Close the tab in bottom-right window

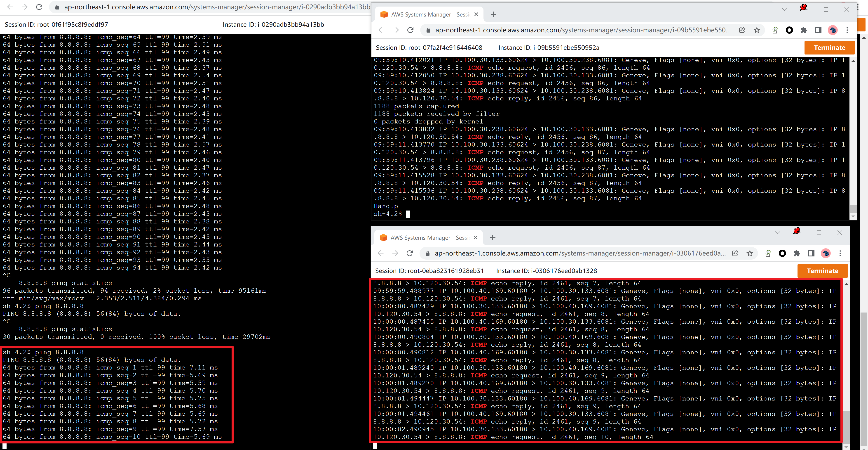click(475, 237)
